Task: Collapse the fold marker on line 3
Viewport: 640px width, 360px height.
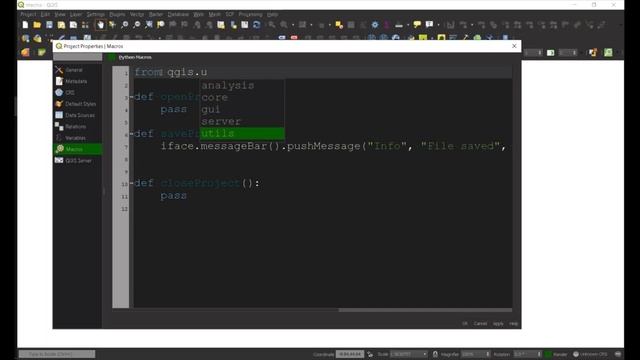Action: (x=131, y=98)
